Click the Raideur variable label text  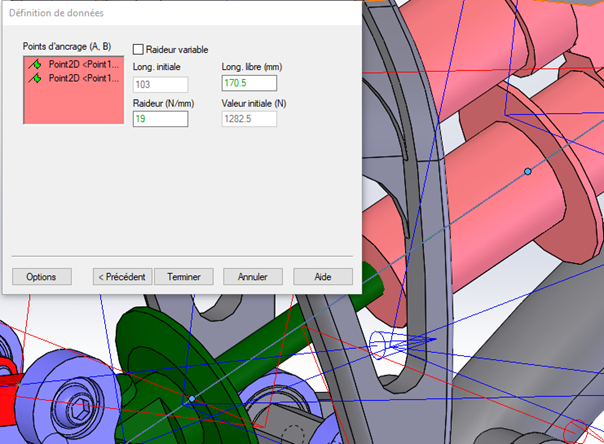(x=177, y=50)
